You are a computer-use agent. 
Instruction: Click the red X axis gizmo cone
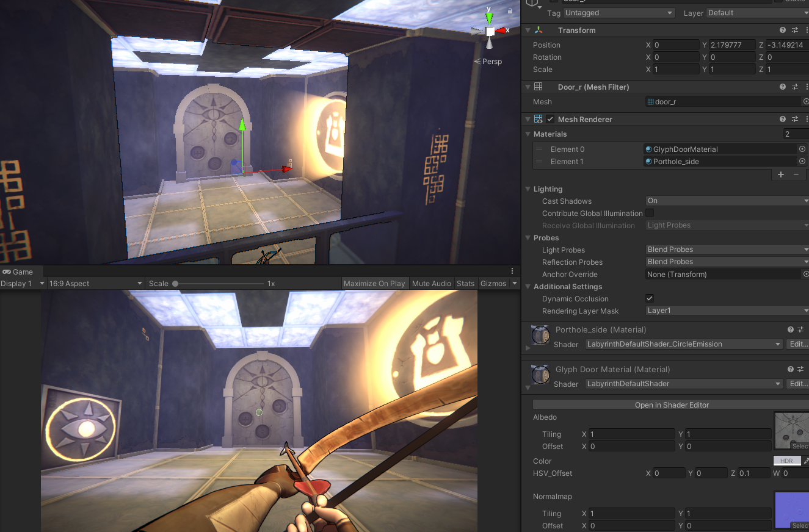pyautogui.click(x=501, y=31)
